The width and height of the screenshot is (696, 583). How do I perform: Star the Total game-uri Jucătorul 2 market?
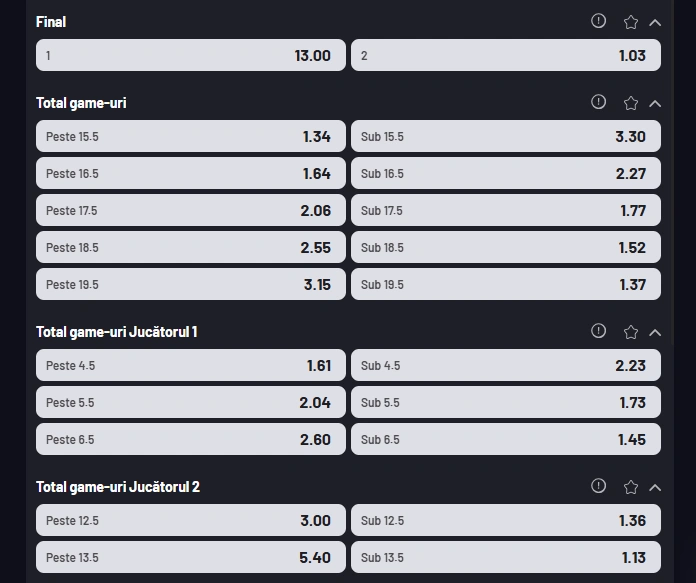(631, 487)
